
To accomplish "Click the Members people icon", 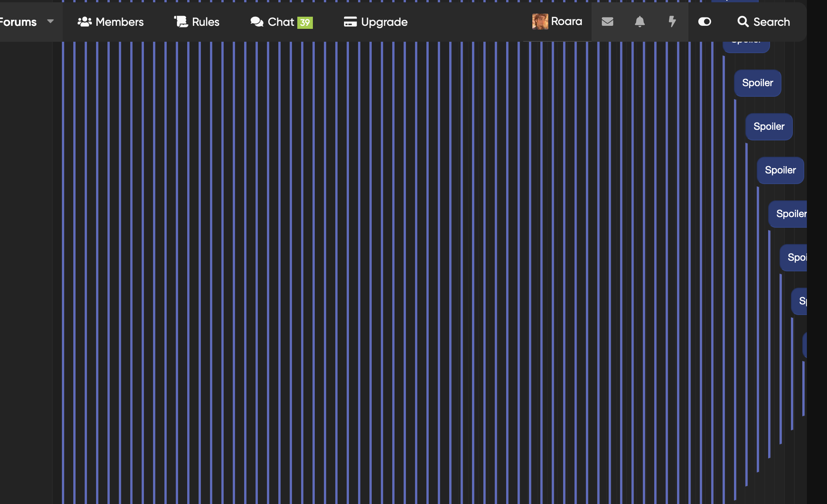I will click(x=85, y=22).
